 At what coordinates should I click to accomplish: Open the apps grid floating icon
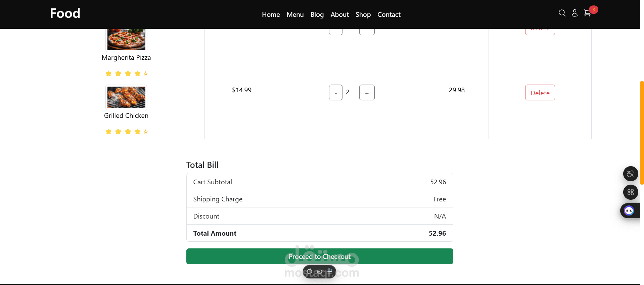[x=631, y=192]
